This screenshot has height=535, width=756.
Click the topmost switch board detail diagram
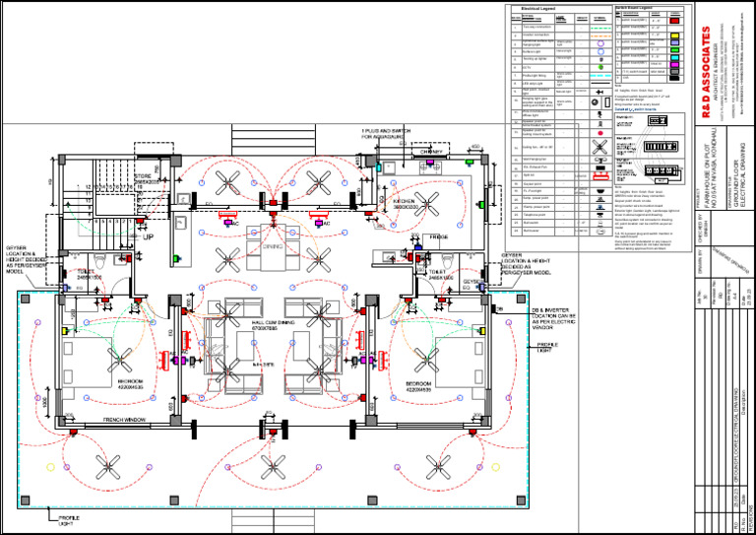tap(658, 120)
